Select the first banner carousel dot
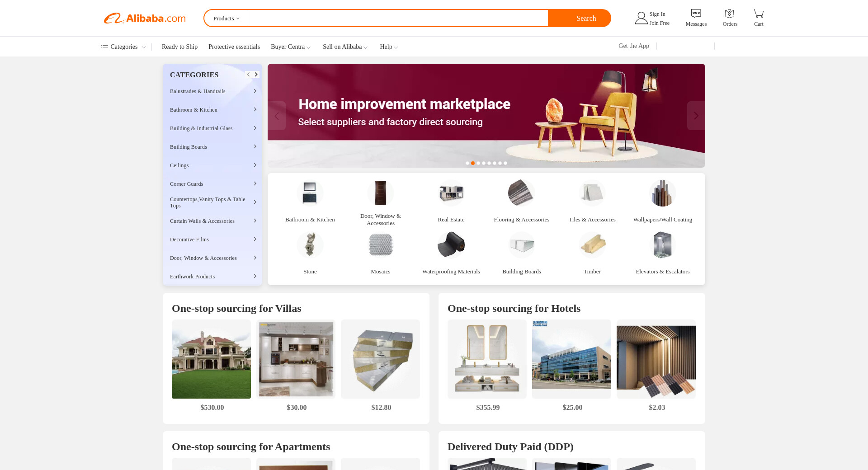 pos(467,163)
